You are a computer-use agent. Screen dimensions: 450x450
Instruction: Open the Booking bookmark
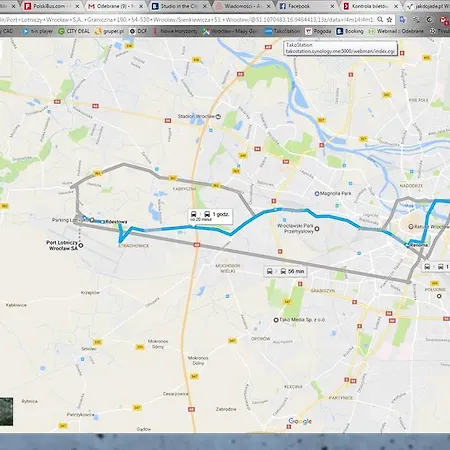click(x=350, y=31)
